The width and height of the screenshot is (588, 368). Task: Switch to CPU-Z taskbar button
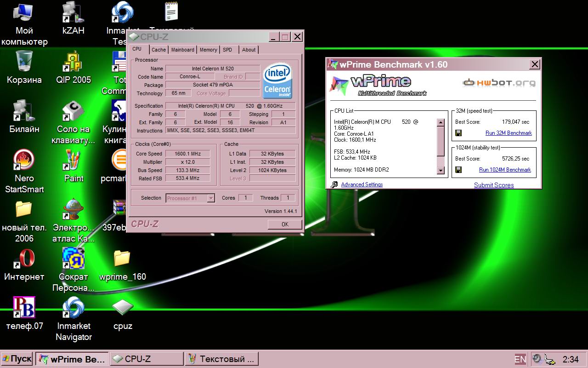(147, 359)
